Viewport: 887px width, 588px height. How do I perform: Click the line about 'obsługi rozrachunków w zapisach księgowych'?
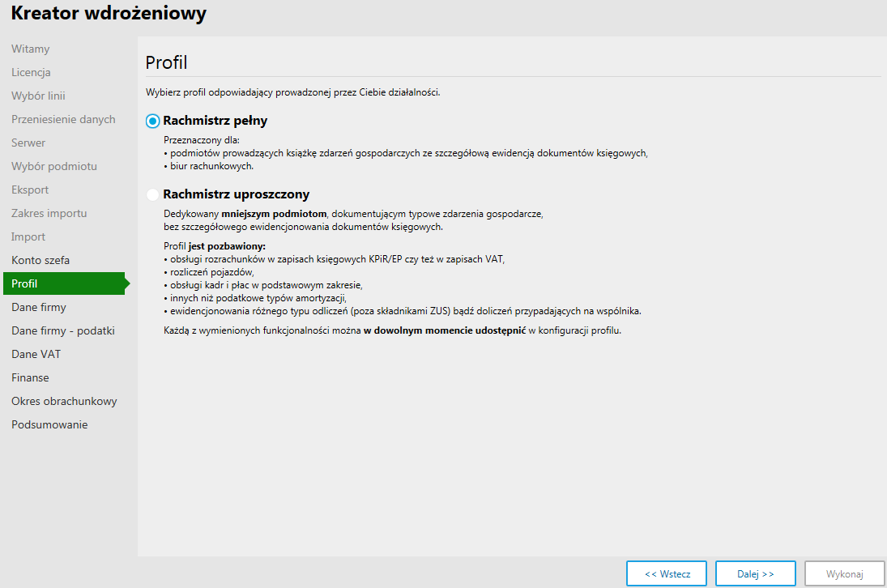click(x=338, y=259)
